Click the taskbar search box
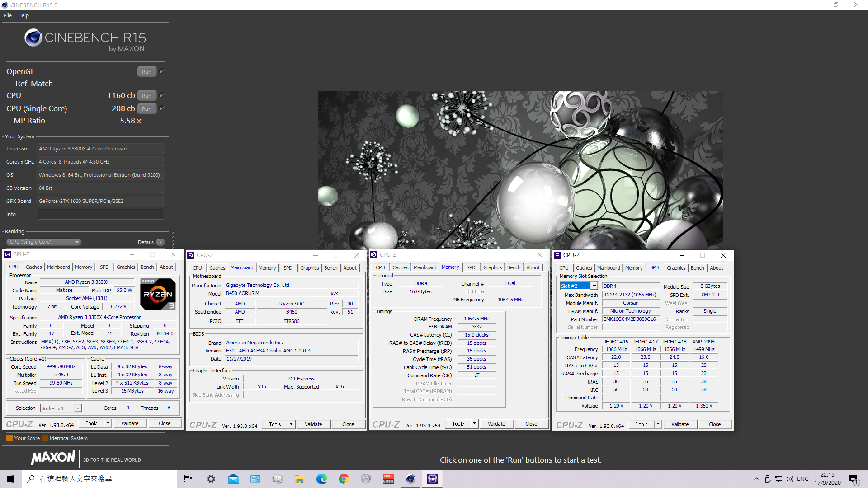This screenshot has width=868, height=488. click(x=99, y=479)
